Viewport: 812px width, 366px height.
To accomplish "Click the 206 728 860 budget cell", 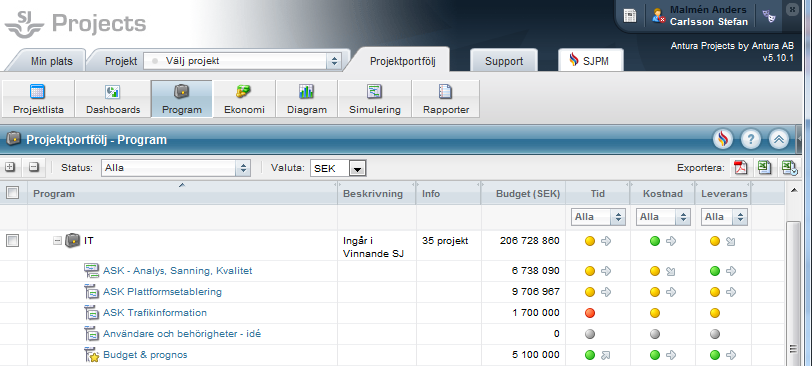I will point(530,241).
